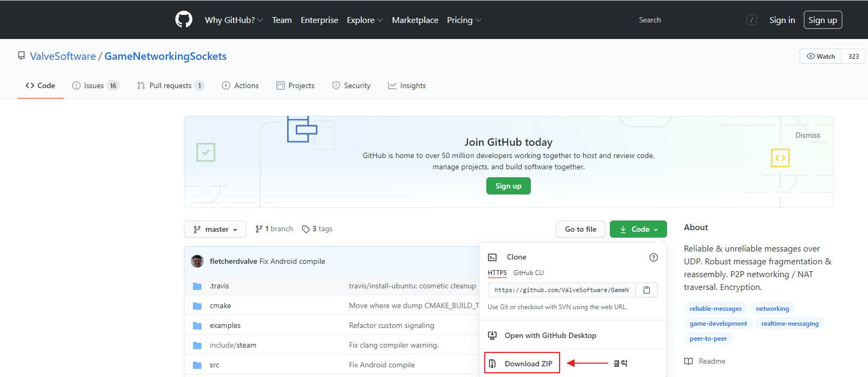This screenshot has height=377, width=868.
Task: Click the clone URL text field
Action: click(x=562, y=290)
